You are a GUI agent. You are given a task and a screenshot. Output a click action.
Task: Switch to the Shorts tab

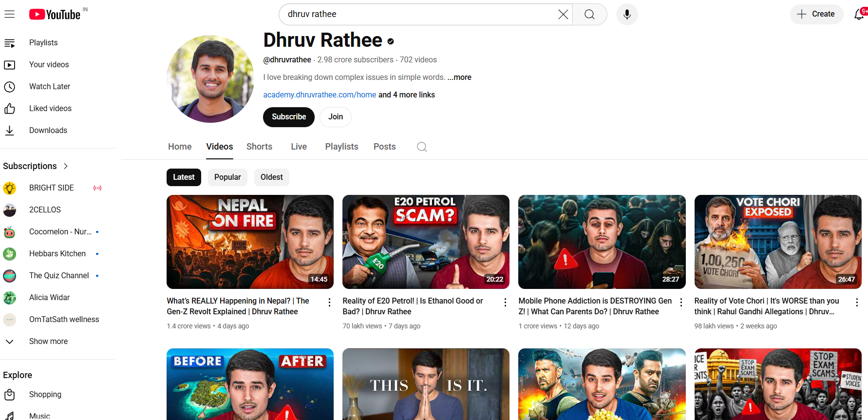(259, 147)
